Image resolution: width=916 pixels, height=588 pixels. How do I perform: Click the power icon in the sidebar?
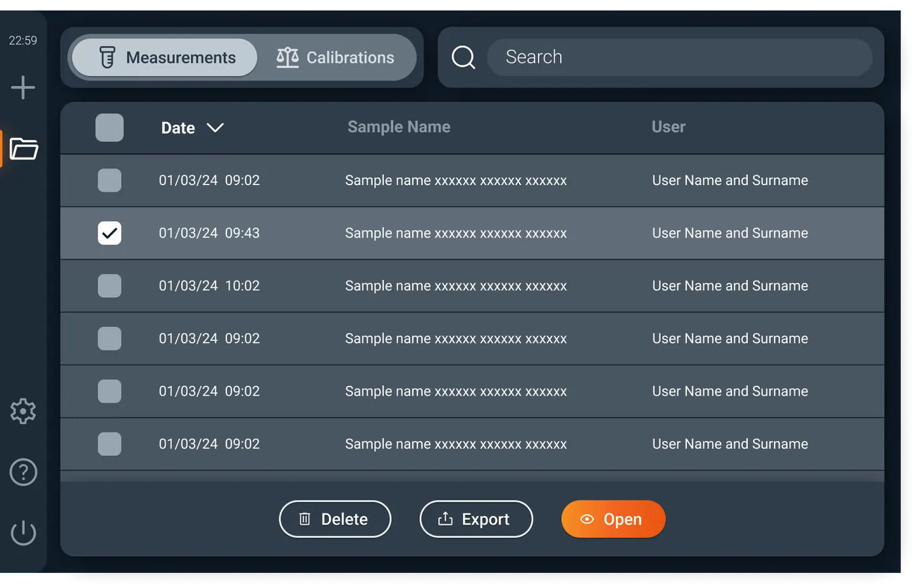click(x=23, y=532)
